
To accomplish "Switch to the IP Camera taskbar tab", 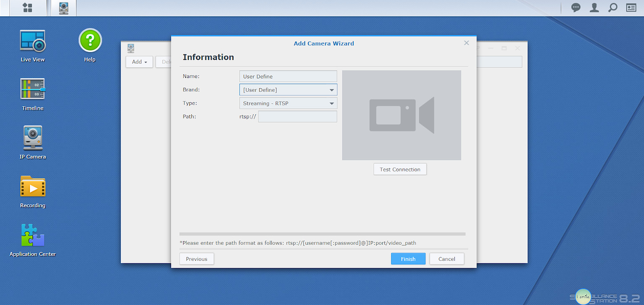I will pyautogui.click(x=63, y=8).
